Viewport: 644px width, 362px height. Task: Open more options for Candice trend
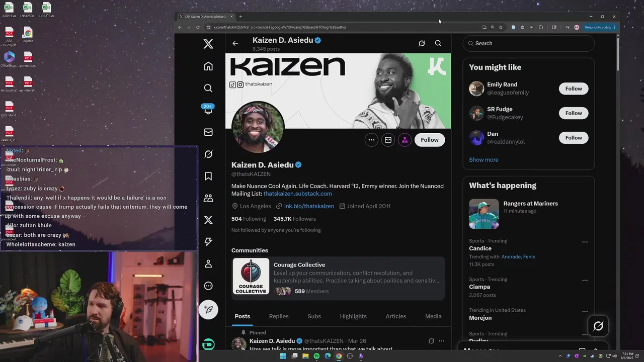point(585,242)
